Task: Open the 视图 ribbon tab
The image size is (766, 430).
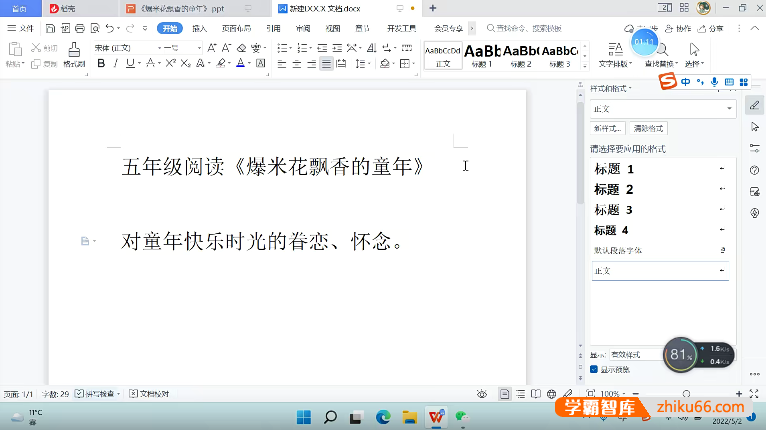Action: 333,28
